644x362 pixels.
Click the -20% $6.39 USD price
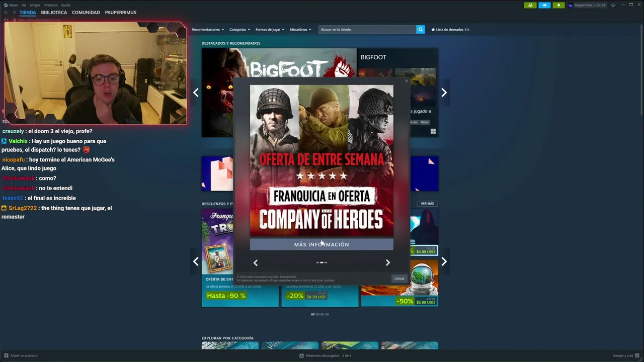306,296
